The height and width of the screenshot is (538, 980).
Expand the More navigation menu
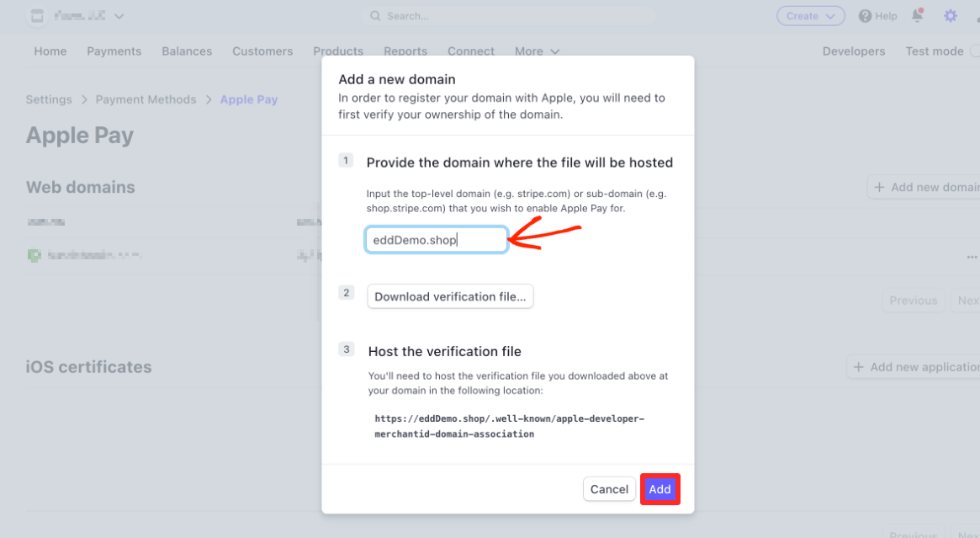(537, 51)
